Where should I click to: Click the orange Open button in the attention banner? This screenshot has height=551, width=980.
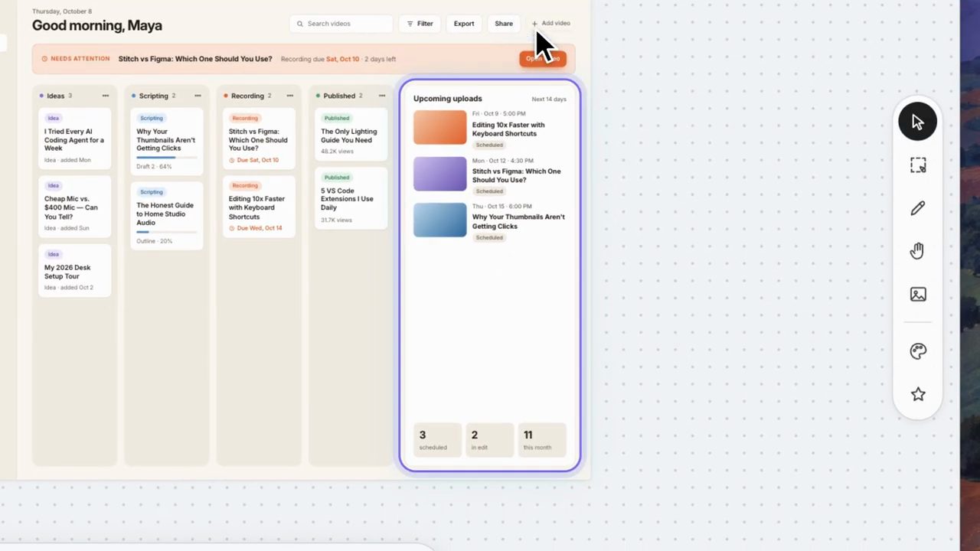pyautogui.click(x=543, y=59)
